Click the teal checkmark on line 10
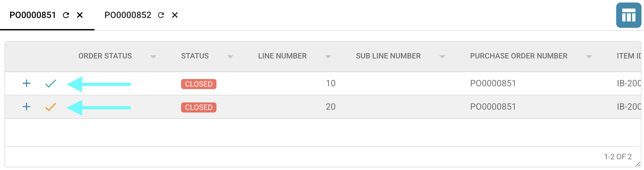Image resolution: width=644 pixels, height=170 pixels. click(51, 83)
